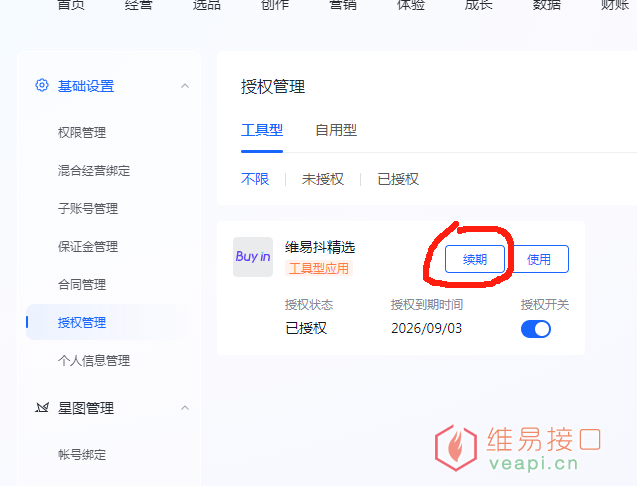Open 个人信息管理 in the sidebar
637x486 pixels.
94,361
